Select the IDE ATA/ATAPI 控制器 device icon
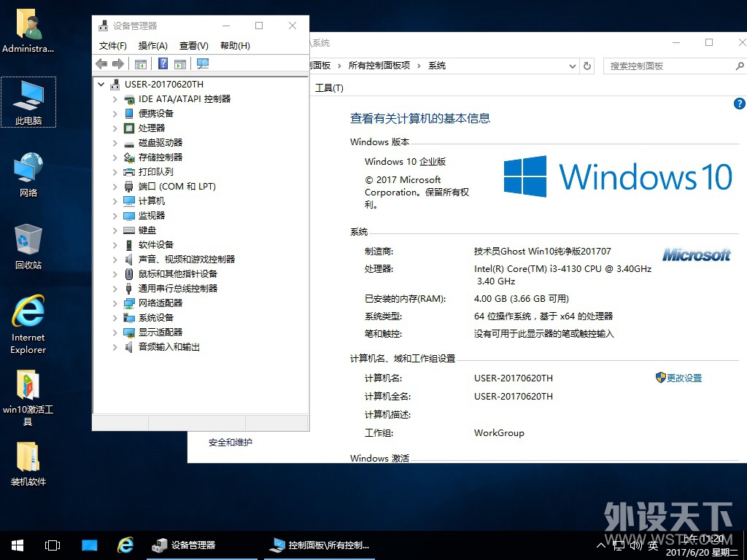This screenshot has width=747, height=560. tap(129, 99)
